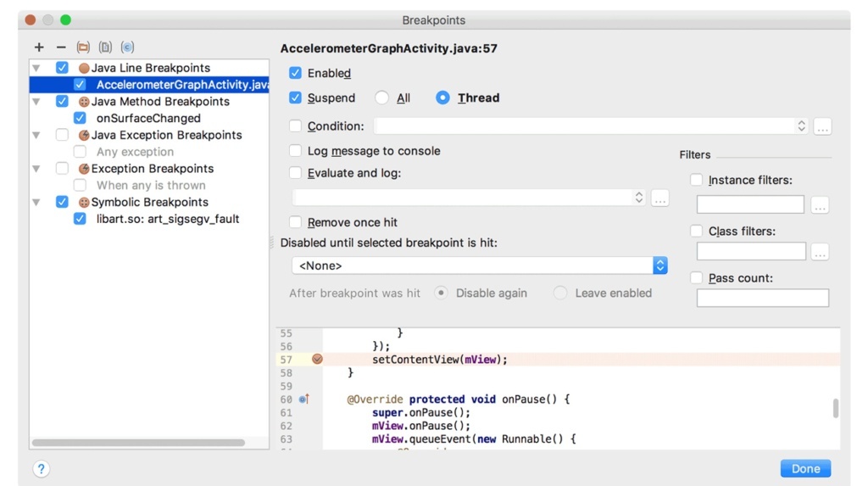Click the Pass count input field
The width and height of the screenshot is (868, 486).
click(x=762, y=298)
